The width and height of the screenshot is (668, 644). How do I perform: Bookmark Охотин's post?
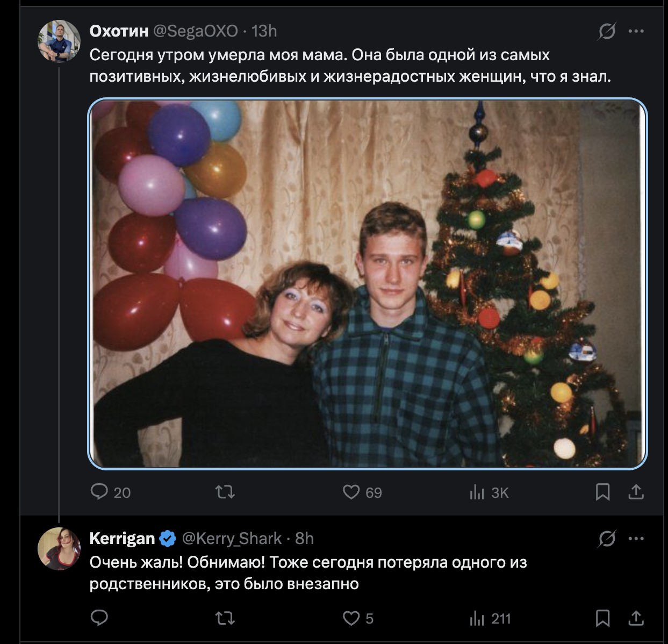pyautogui.click(x=602, y=492)
